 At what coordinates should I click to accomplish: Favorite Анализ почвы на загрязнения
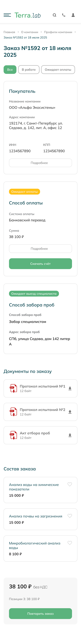coord(70,516)
